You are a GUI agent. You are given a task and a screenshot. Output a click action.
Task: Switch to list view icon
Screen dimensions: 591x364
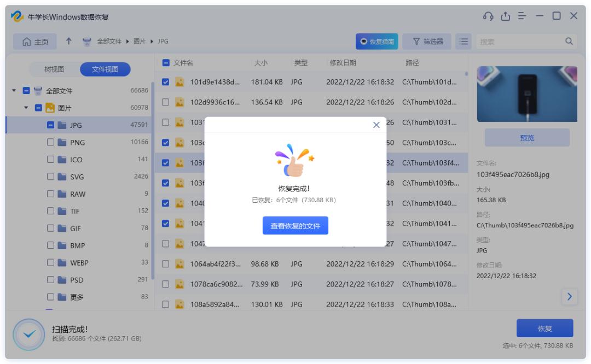coord(463,42)
